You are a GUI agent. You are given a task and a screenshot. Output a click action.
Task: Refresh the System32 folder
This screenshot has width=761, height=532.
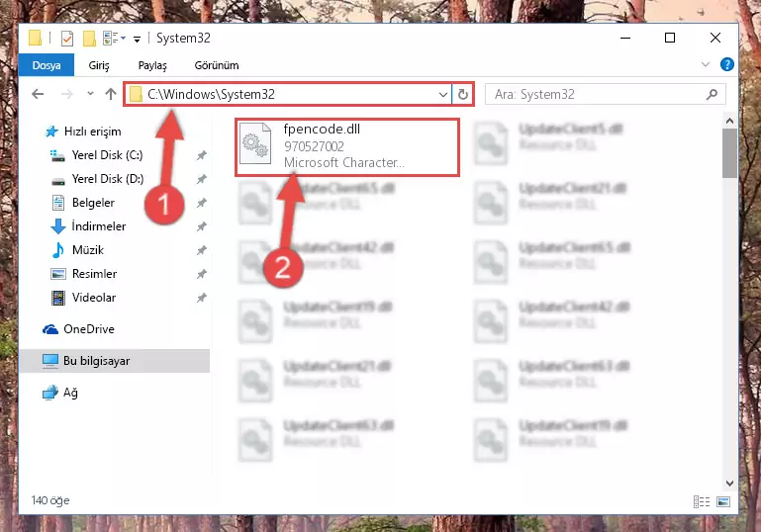pos(463,95)
